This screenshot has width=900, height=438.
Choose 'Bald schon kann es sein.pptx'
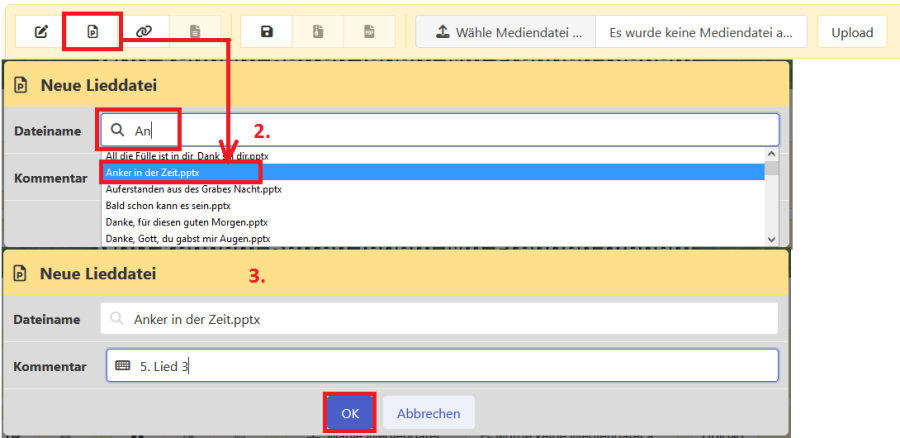168,205
